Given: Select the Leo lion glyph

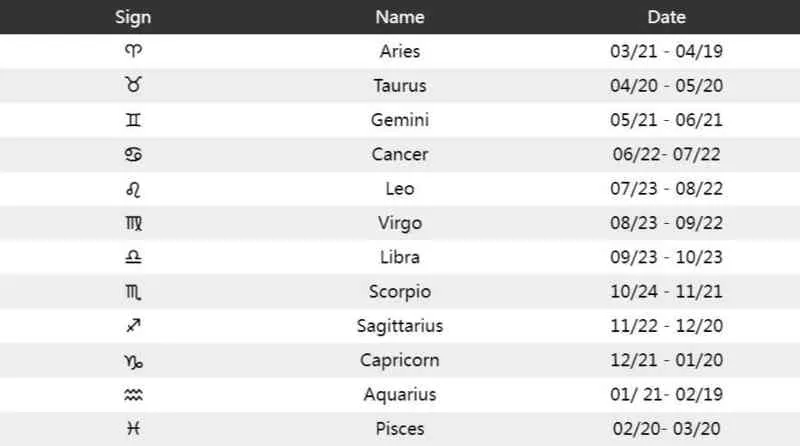Looking at the screenshot, I should tap(133, 189).
